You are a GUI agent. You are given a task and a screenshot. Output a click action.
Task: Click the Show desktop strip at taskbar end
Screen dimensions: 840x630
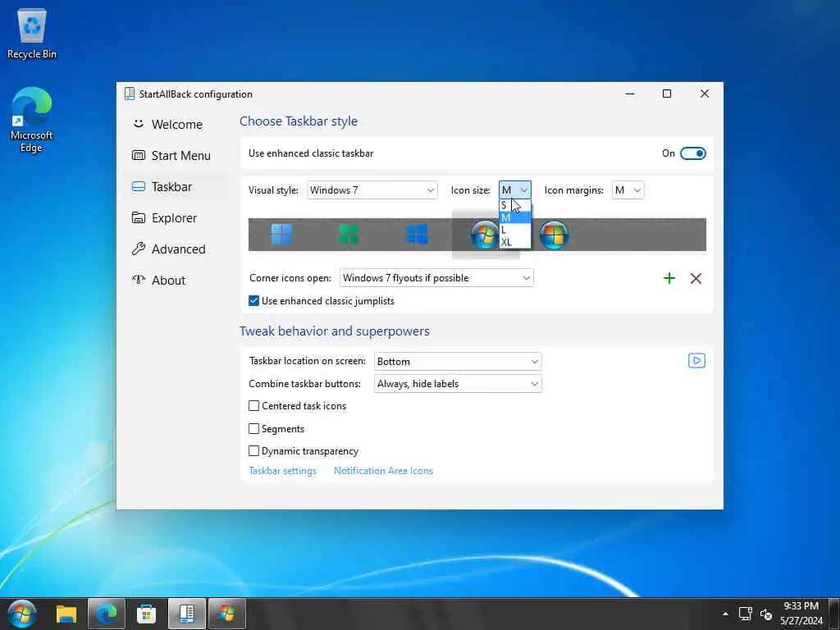click(x=834, y=614)
